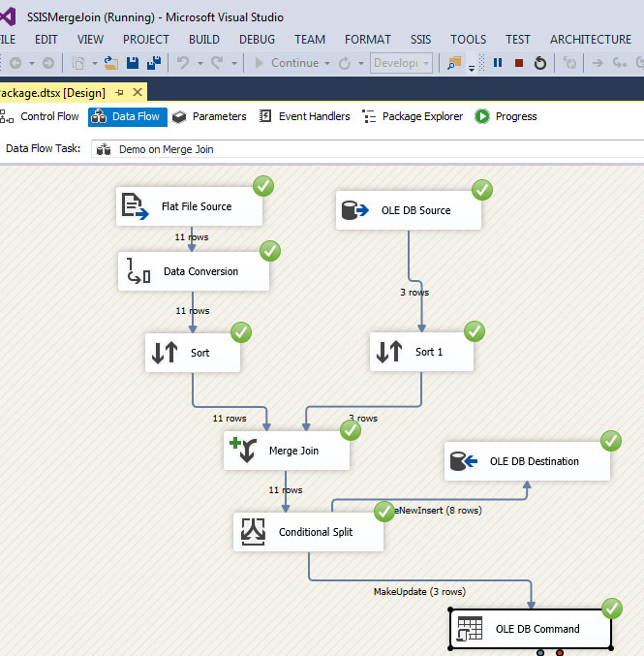Click the NewInsert (8 rows) path label
Screen dimensions: 644x656
point(439,510)
